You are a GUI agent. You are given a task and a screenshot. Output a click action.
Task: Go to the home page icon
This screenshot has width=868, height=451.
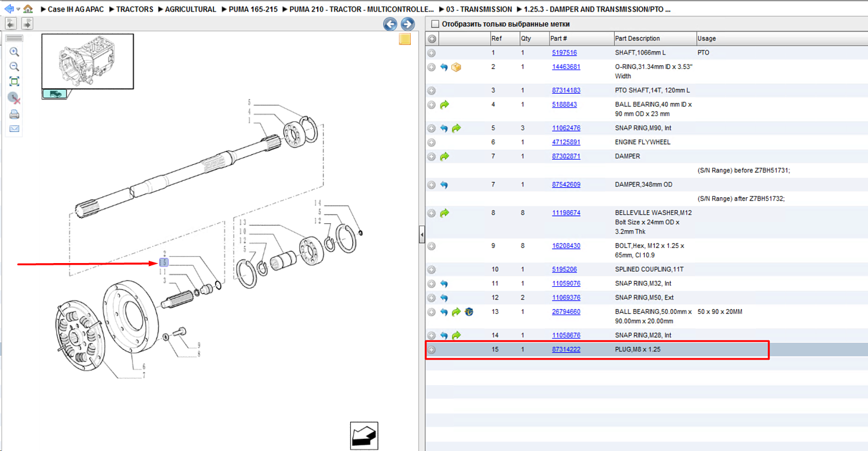[x=28, y=9]
